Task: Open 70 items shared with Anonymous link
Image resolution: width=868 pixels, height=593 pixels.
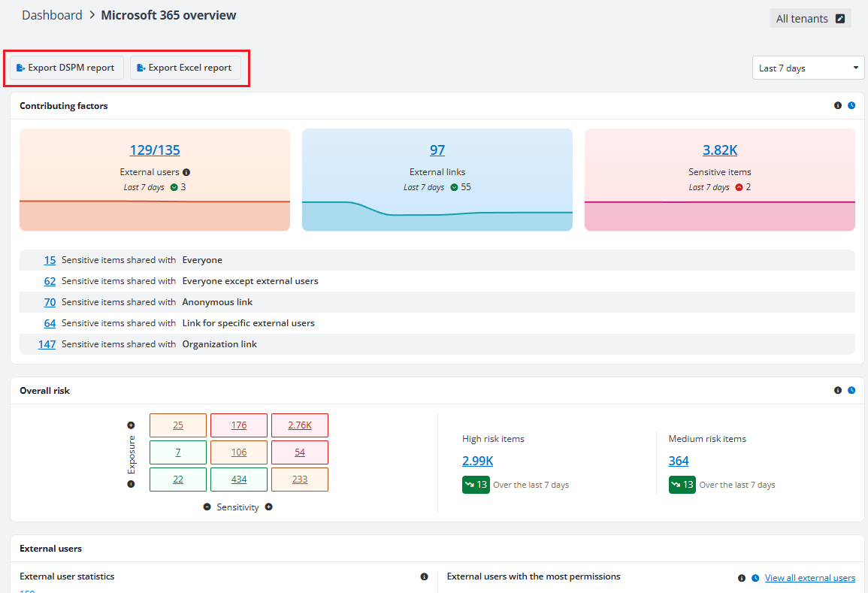Action: (50, 302)
